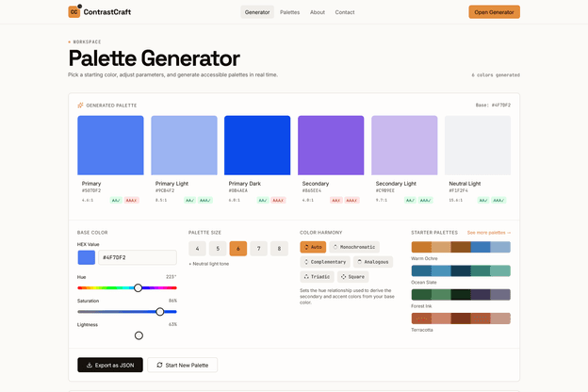This screenshot has width=588, height=392.
Task: Select Triadic color harmony
Action: [317, 277]
